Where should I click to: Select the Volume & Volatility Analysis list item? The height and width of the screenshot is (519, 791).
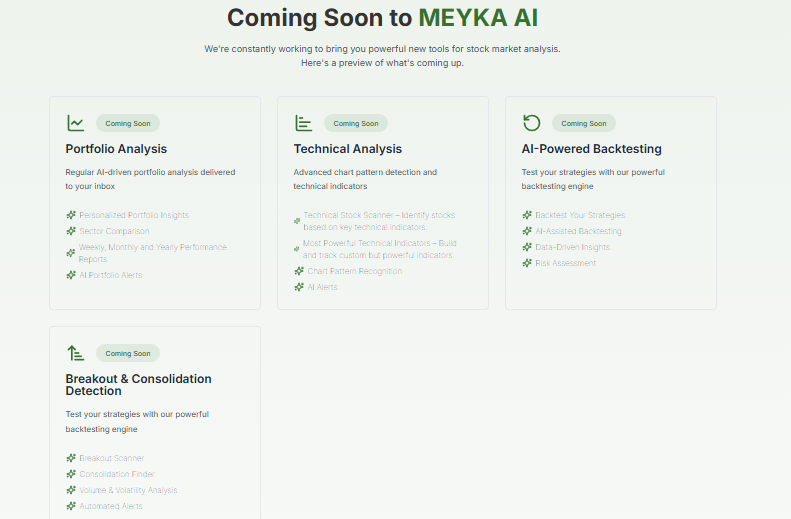(x=128, y=490)
